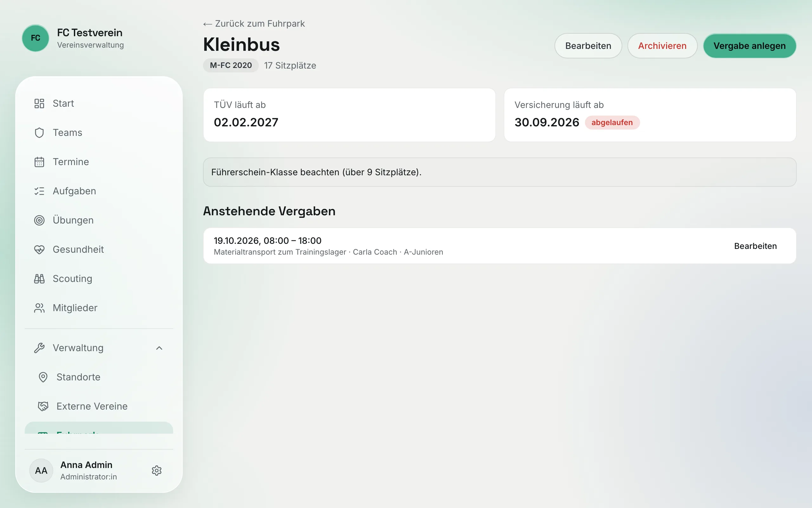
Task: Follow the Zurück zum Fuhrpark link
Action: (254, 24)
